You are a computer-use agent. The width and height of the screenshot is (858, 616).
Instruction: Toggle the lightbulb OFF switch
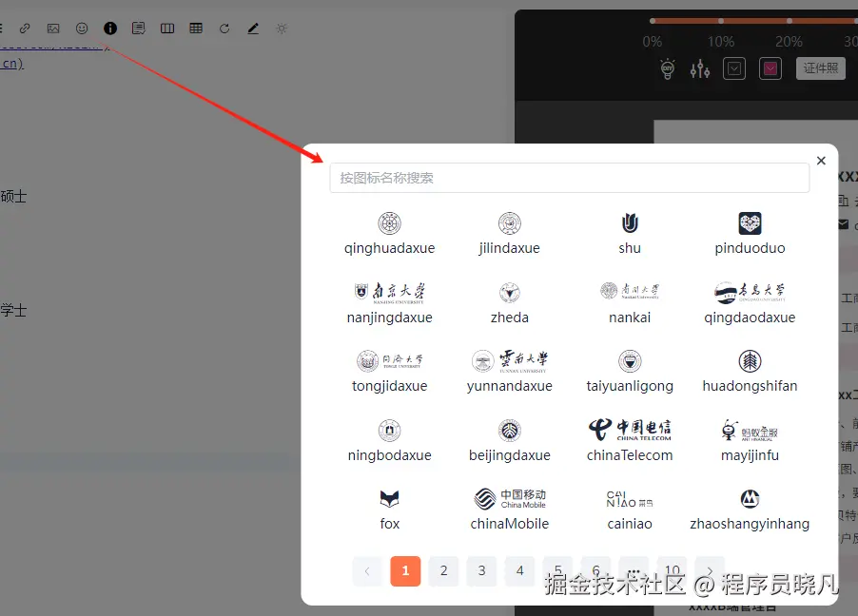[667, 67]
